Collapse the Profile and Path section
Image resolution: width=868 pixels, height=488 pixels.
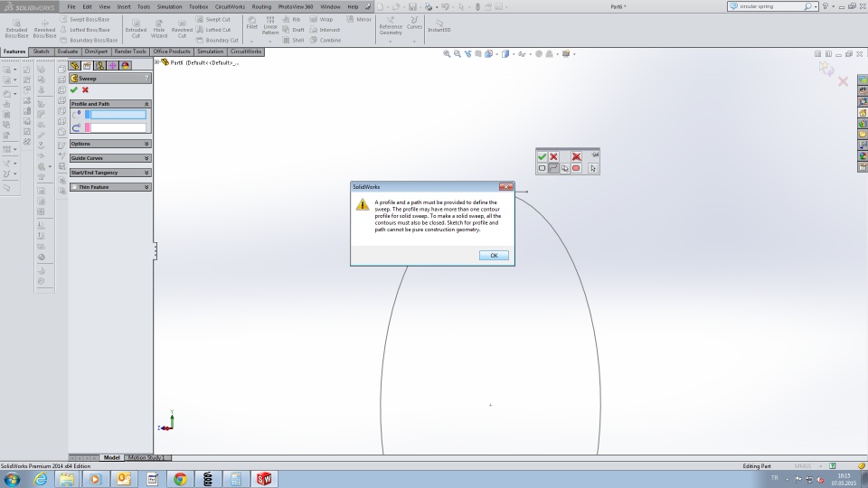click(146, 104)
